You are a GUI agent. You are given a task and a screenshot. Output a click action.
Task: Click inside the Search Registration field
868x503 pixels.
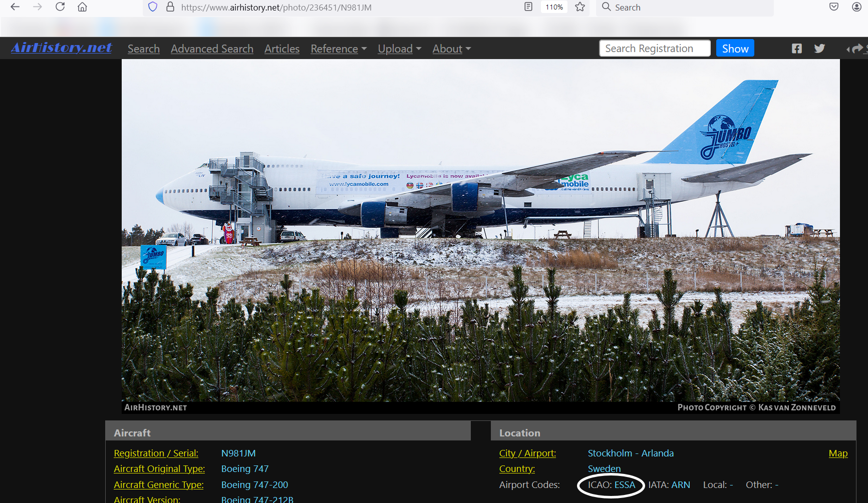(654, 49)
